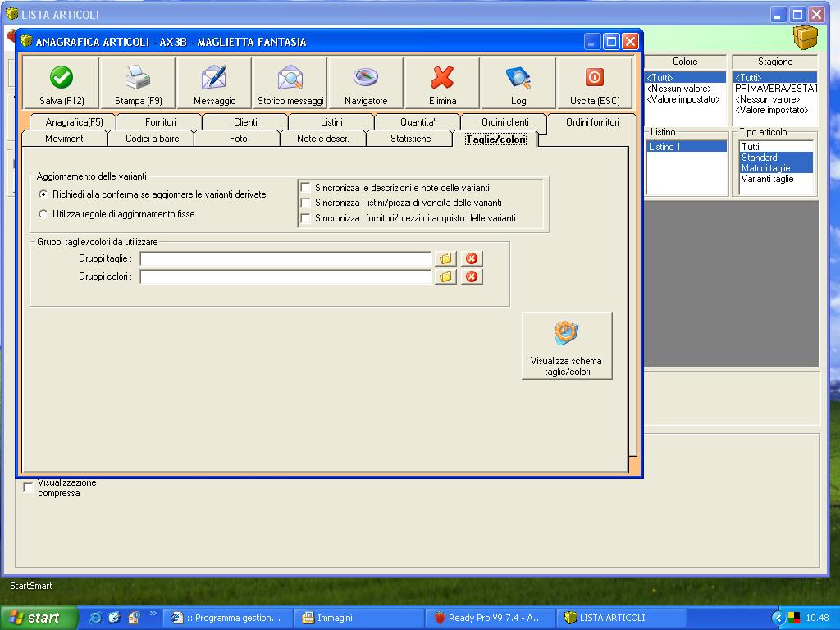The image size is (840, 630).
Task: Click the Gruppi colori input field
Action: click(285, 276)
